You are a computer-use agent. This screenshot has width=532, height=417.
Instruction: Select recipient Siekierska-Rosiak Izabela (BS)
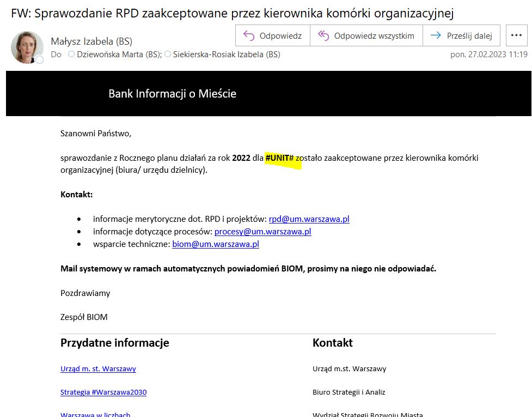pyautogui.click(x=227, y=55)
